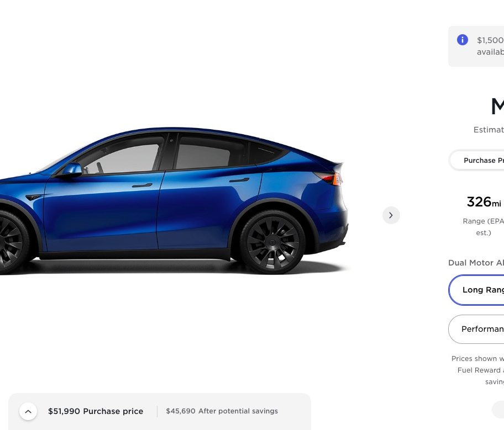Click the Prices shown disclaimer text
This screenshot has width=504, height=430.
[477, 370]
